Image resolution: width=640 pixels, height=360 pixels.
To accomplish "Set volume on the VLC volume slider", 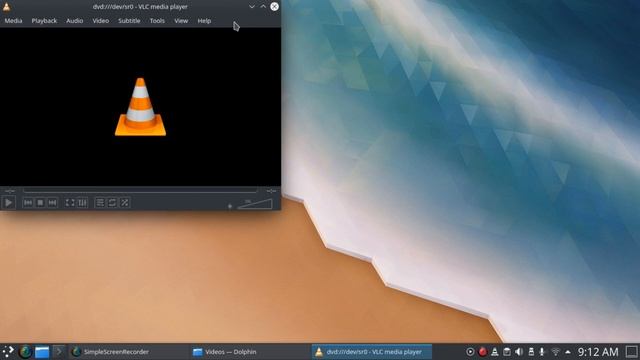I will 255,204.
